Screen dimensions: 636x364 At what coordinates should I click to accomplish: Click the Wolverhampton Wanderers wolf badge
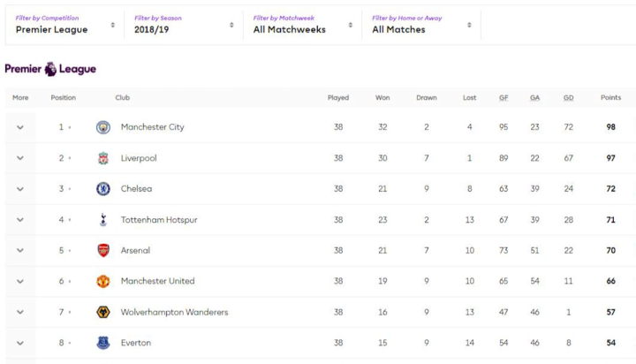pos(103,313)
